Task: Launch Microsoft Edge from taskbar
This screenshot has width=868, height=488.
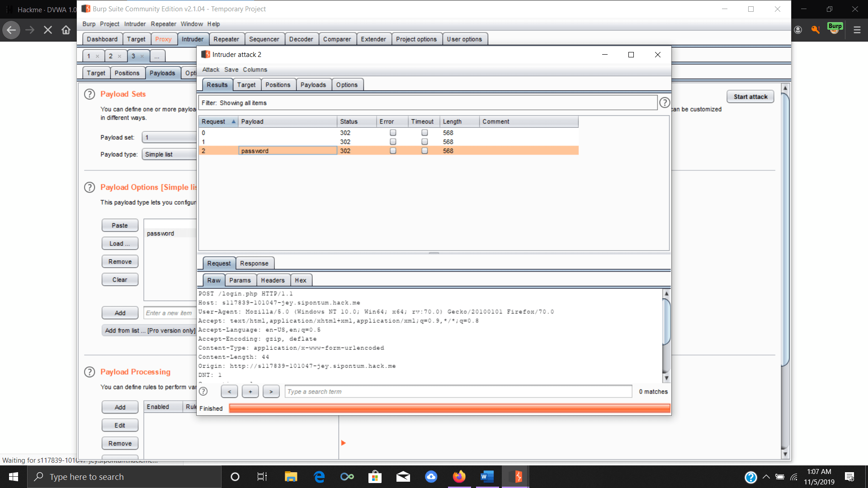Action: click(319, 477)
